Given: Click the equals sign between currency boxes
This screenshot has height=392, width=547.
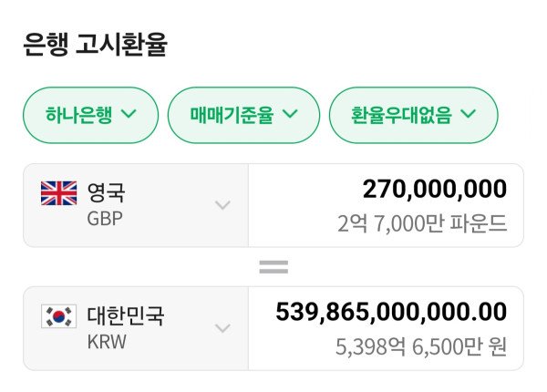Looking at the screenshot, I should point(273,267).
